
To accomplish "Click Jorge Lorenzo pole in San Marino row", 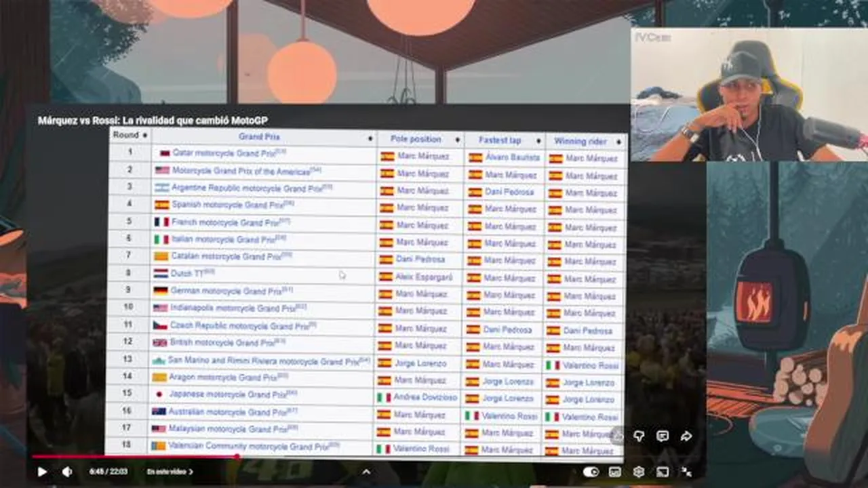I will click(x=421, y=363).
